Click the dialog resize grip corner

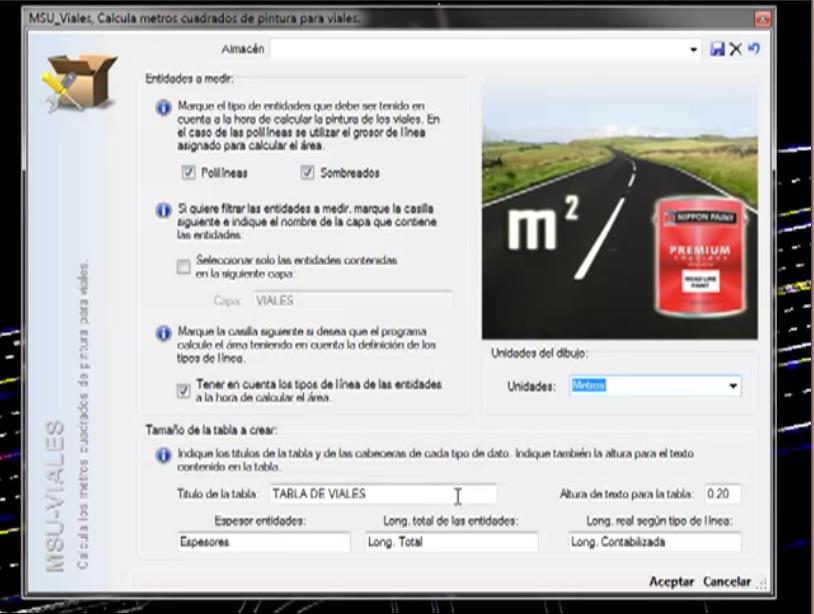(x=762, y=584)
